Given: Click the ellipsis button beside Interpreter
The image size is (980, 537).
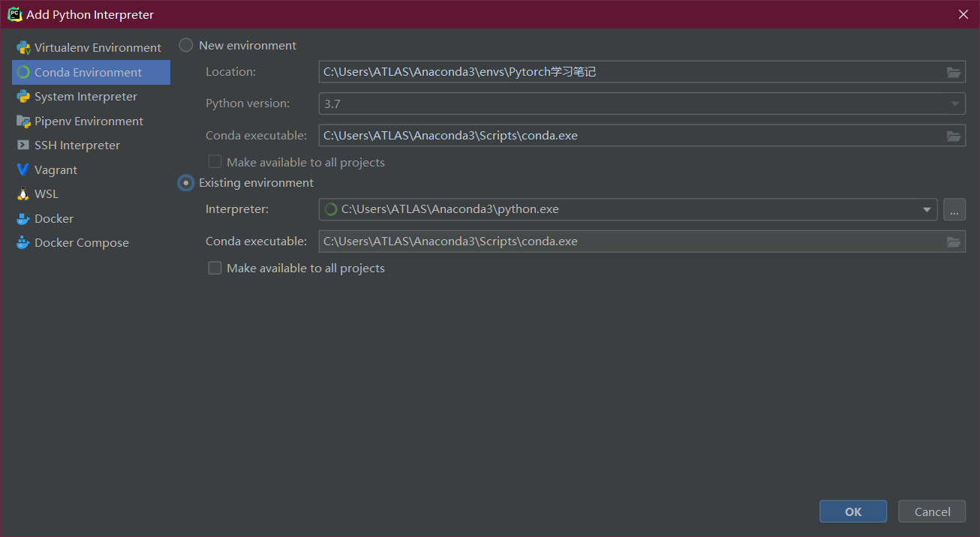Looking at the screenshot, I should click(x=954, y=210).
